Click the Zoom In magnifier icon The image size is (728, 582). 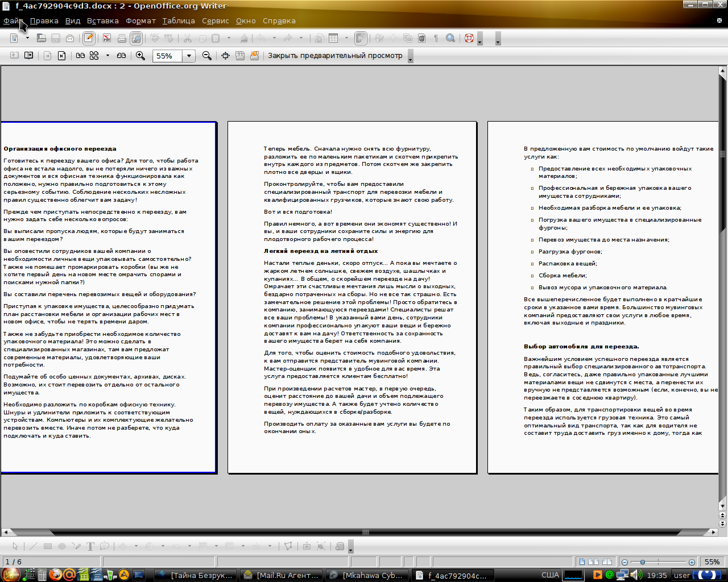pos(140,56)
